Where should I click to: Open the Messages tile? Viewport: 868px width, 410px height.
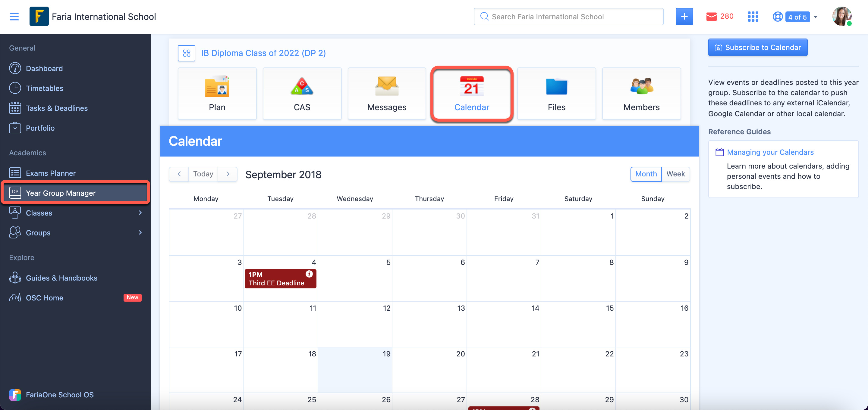point(387,94)
